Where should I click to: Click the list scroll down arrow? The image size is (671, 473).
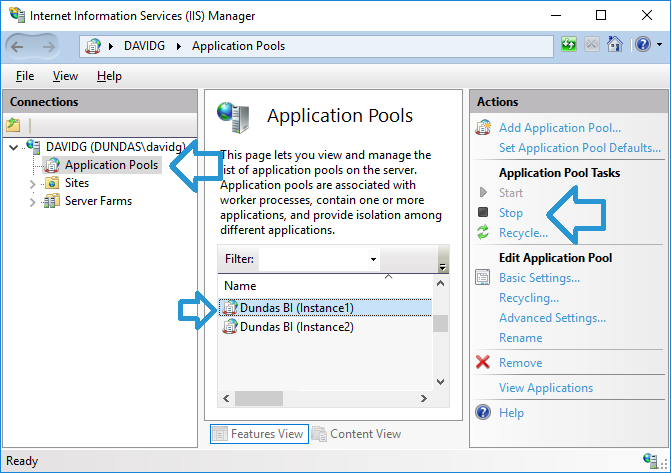440,382
